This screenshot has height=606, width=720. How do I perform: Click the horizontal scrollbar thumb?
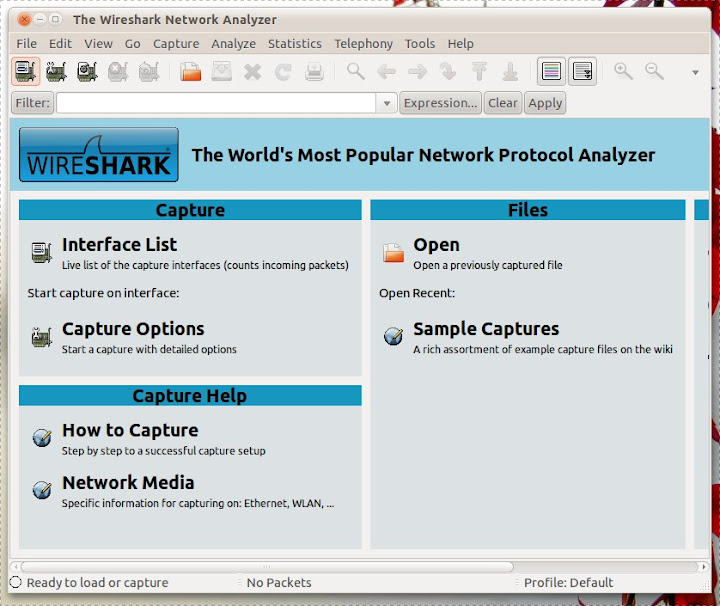click(267, 567)
